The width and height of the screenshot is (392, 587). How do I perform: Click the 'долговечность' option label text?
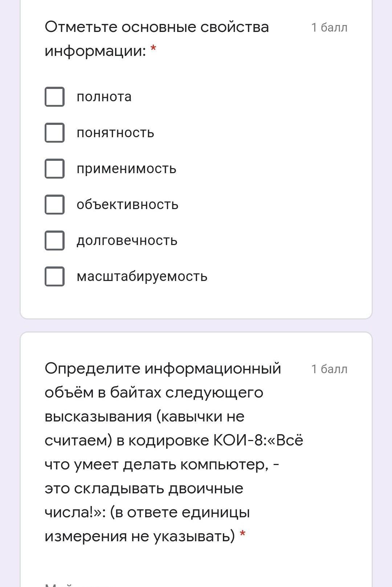(127, 241)
